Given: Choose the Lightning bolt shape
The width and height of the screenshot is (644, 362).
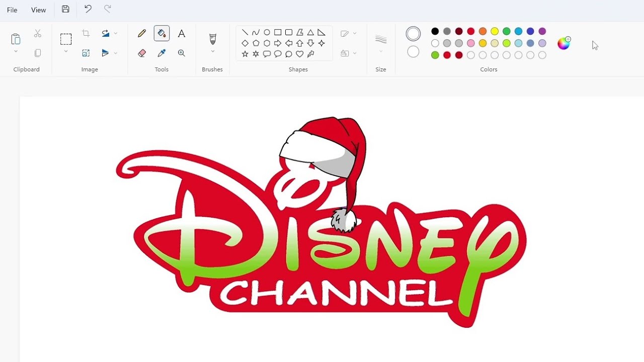Looking at the screenshot, I should click(310, 54).
